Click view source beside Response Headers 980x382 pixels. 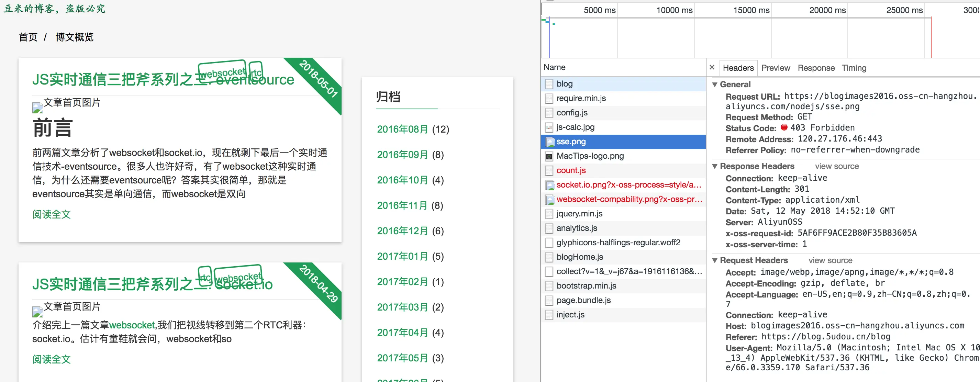coord(837,166)
